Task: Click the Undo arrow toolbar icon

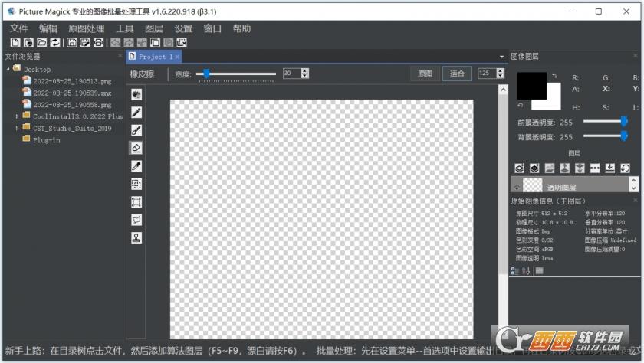Action: click(x=116, y=42)
